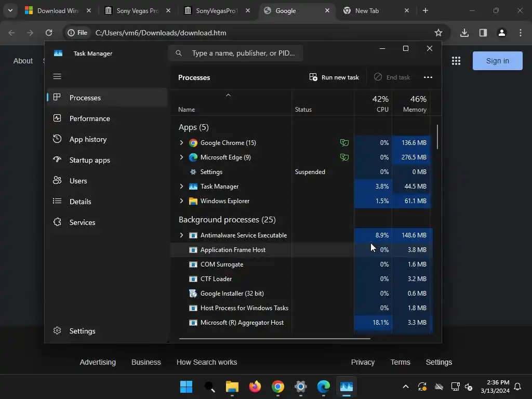
Task: Switch to first Sony Vegas Pro tab
Action: pos(137,11)
